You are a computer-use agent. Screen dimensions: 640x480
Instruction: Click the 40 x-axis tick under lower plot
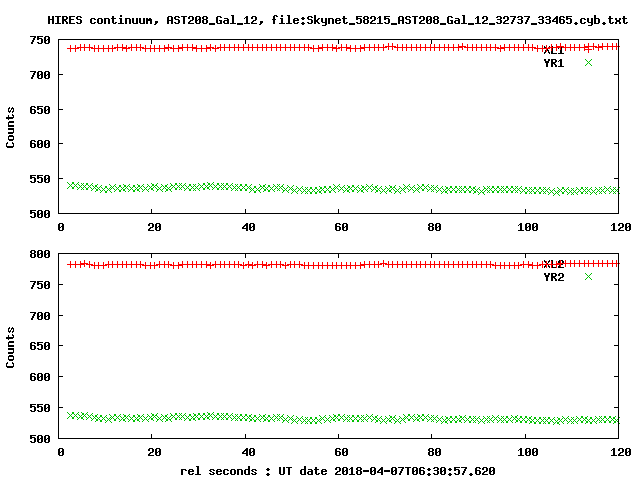(x=248, y=452)
